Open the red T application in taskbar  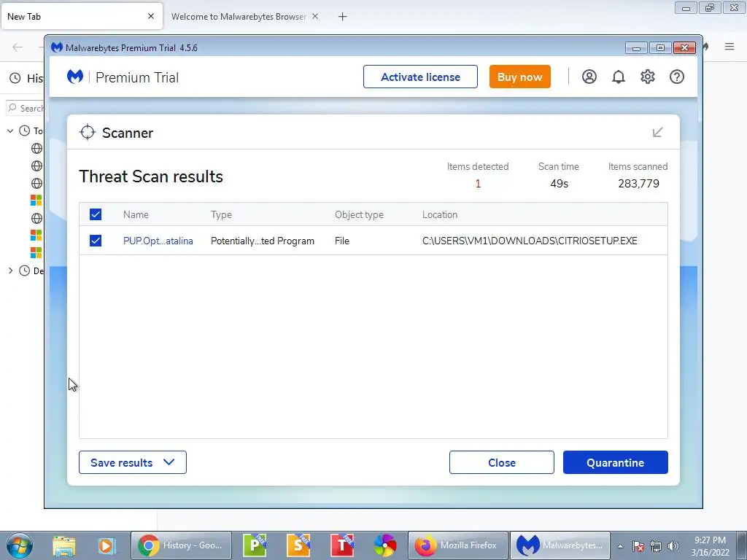342,545
